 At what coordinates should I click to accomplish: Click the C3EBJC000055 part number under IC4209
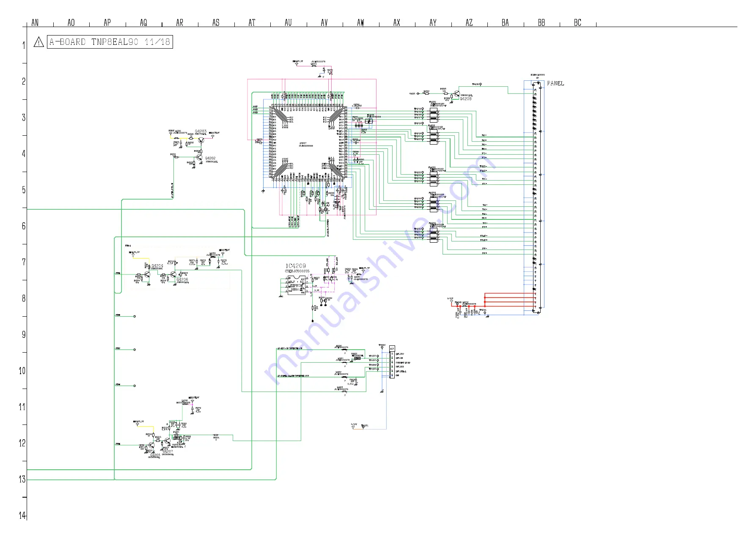[297, 271]
